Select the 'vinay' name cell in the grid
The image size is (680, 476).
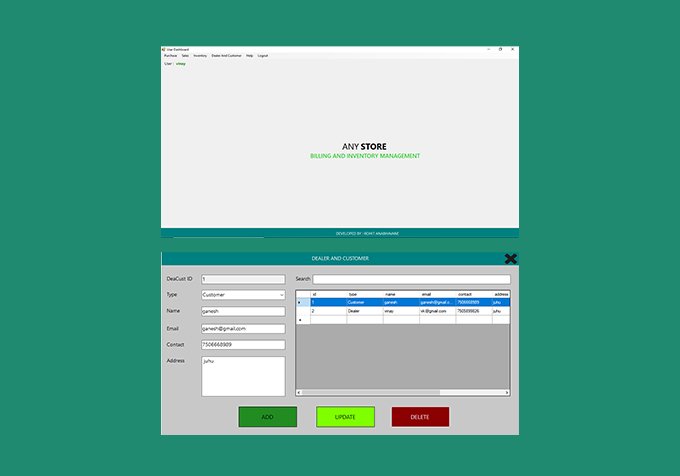coord(401,311)
